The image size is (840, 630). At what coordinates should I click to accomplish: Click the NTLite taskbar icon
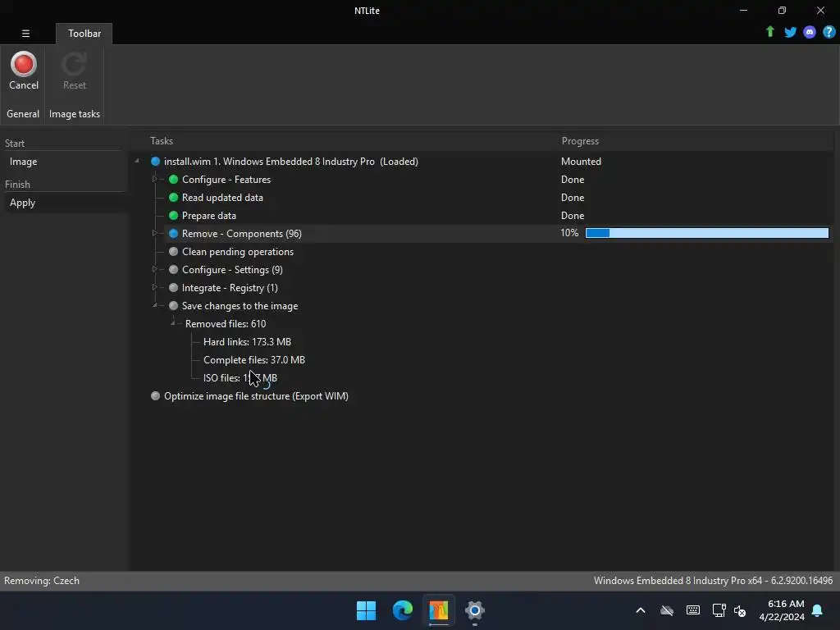point(438,610)
